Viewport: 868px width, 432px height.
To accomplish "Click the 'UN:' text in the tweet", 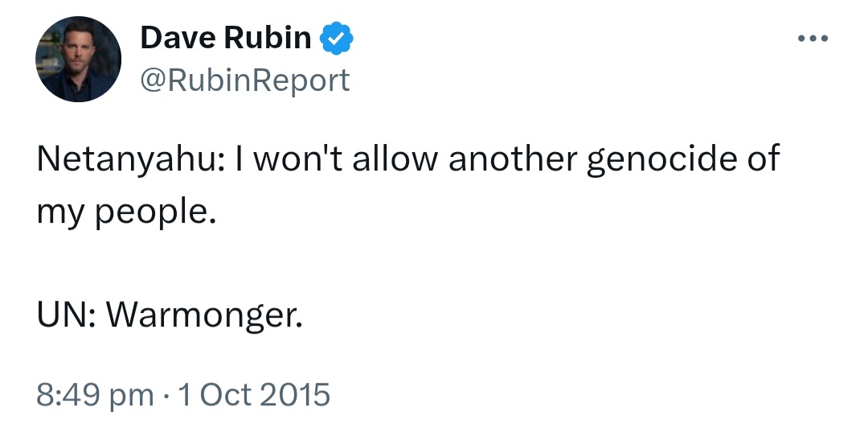I will pos(67,315).
